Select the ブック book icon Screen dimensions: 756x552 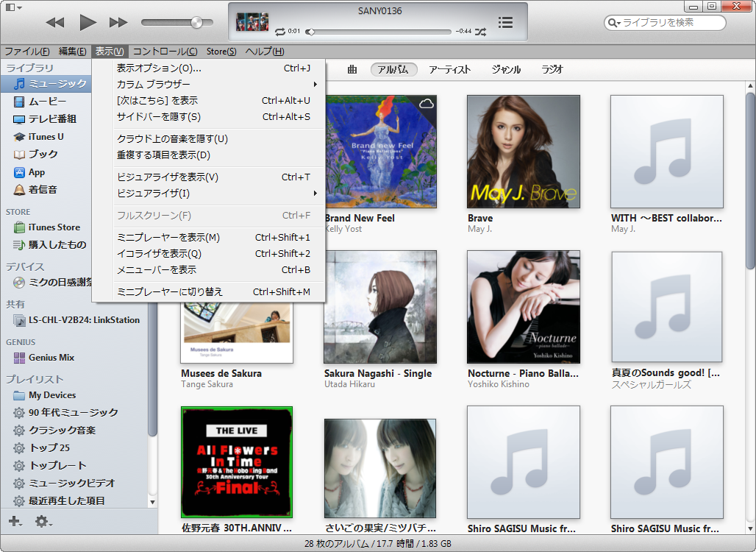coord(19,155)
